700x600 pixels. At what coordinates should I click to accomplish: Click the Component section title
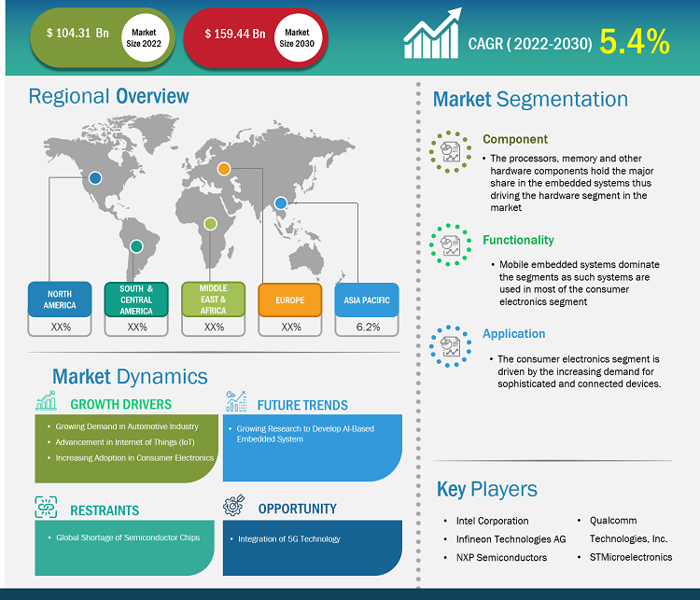[x=515, y=139]
